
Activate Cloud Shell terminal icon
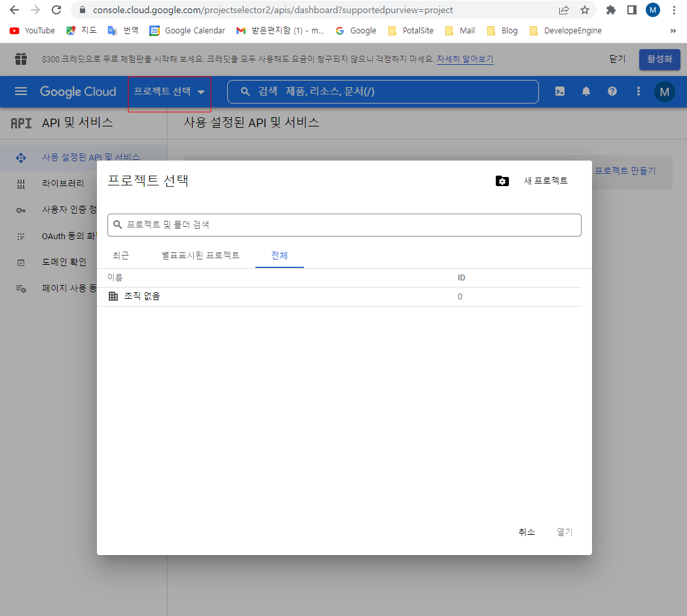tap(559, 91)
